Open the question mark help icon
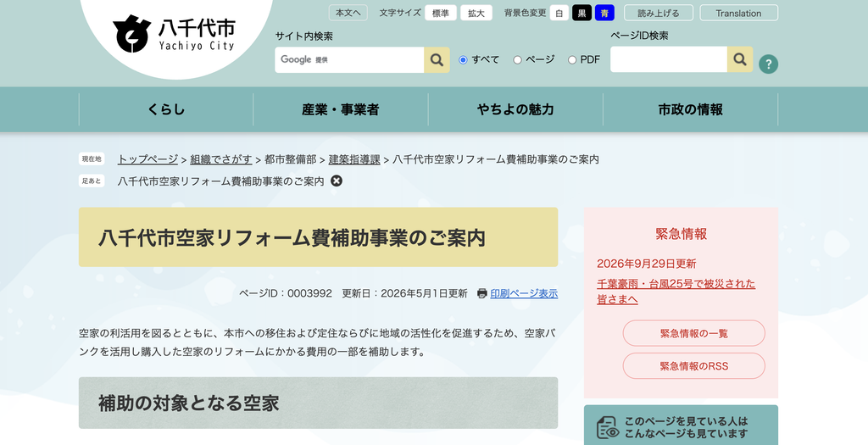 [x=768, y=64]
